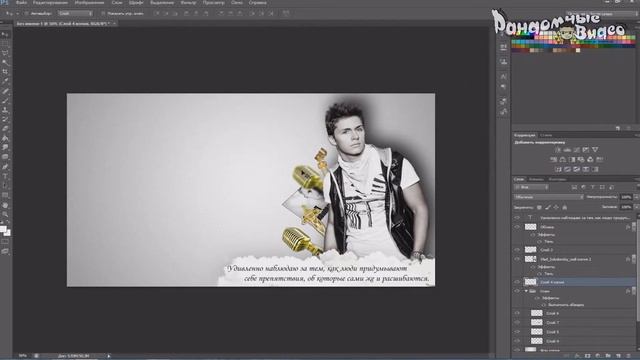Viewport: 640px width, 360px height.
Task: Hide the text layer above Облака
Action: [517, 218]
